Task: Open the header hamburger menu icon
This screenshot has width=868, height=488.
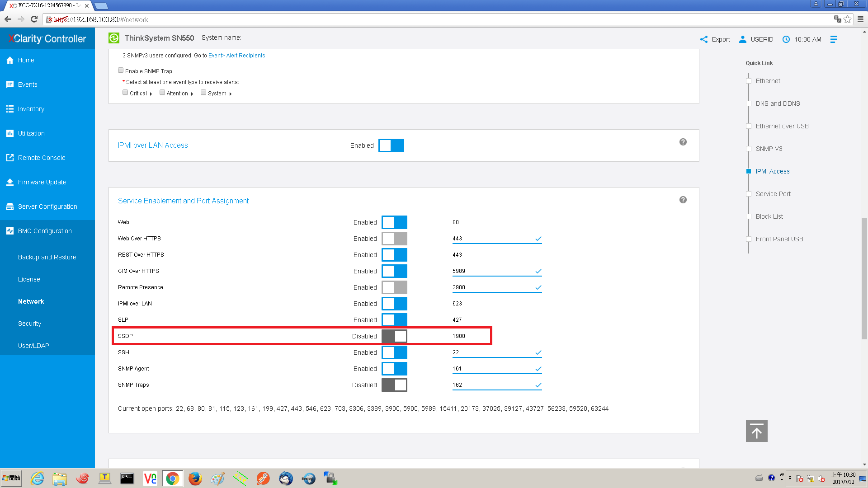Action: click(x=834, y=39)
